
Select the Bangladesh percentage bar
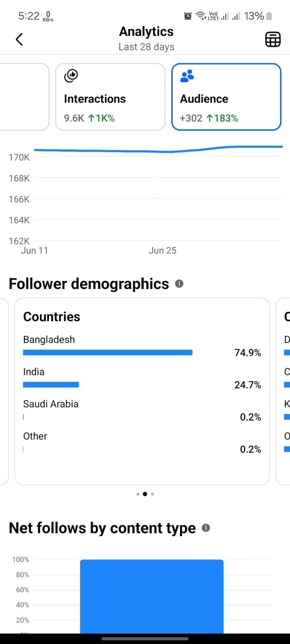[x=108, y=353]
